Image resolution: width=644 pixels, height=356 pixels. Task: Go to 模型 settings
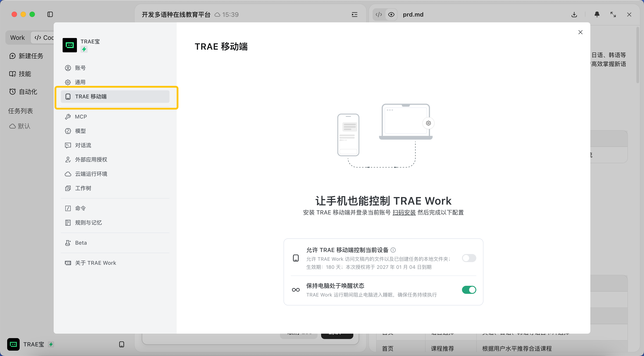click(115, 131)
